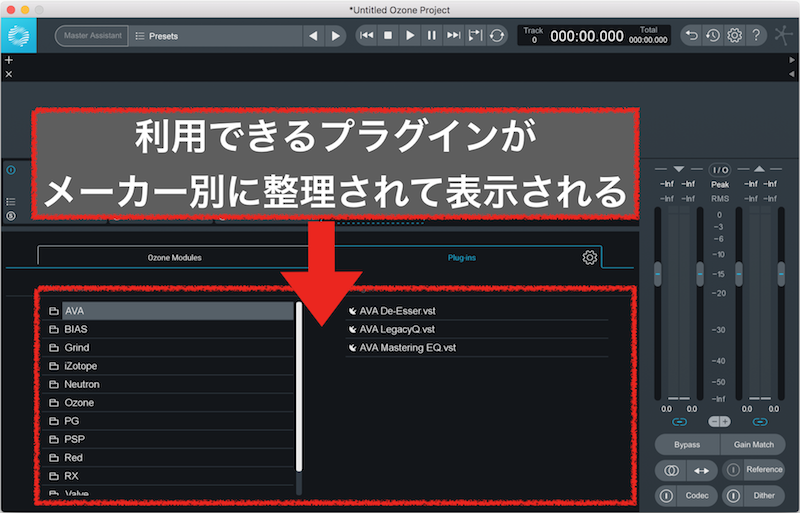
Task: Select the RMS meter label
Action: point(720,199)
